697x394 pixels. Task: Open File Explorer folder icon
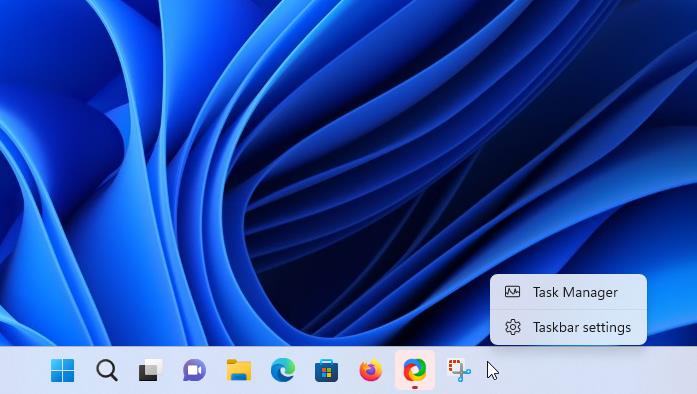pyautogui.click(x=239, y=370)
